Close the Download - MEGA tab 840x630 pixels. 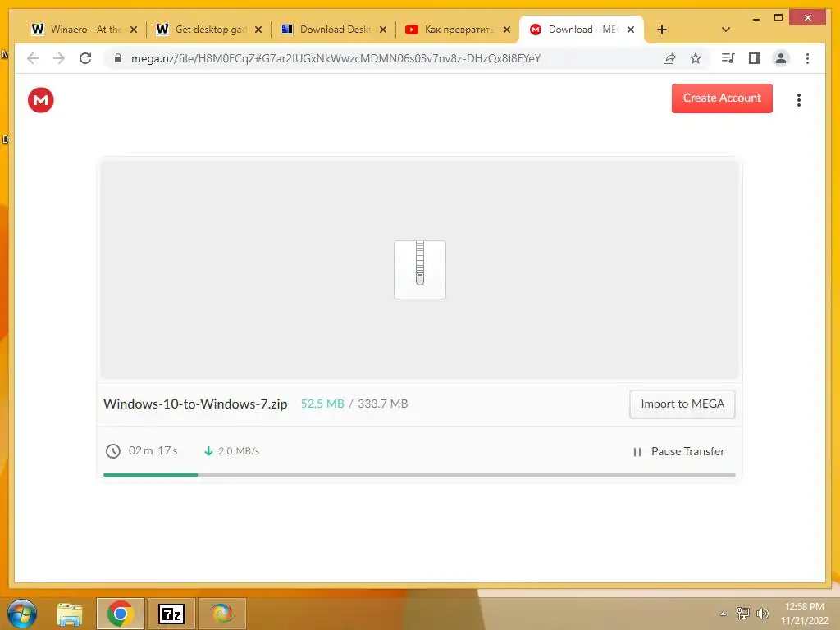tap(631, 30)
